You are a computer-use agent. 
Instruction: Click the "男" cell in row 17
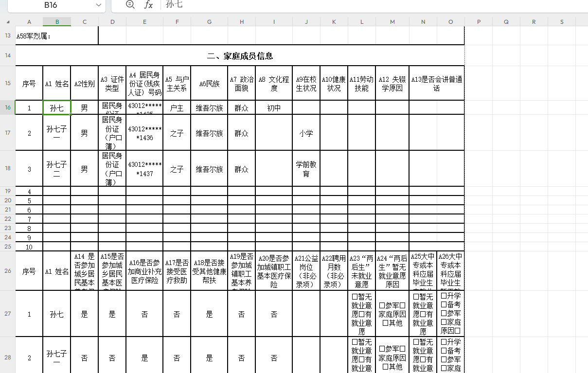(x=85, y=133)
